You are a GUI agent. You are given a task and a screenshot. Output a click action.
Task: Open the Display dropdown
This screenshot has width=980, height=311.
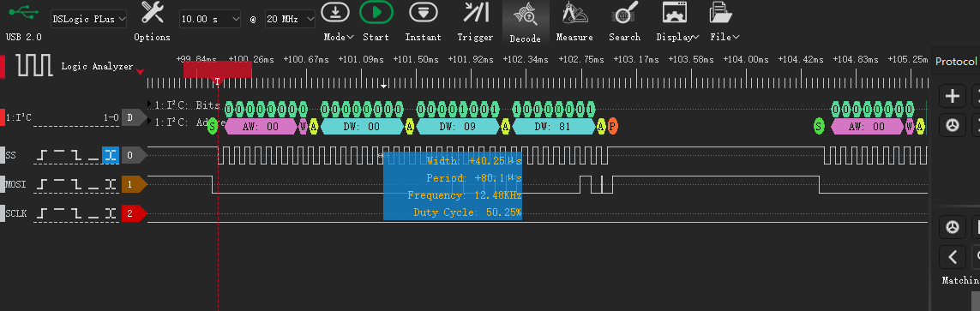tap(676, 22)
